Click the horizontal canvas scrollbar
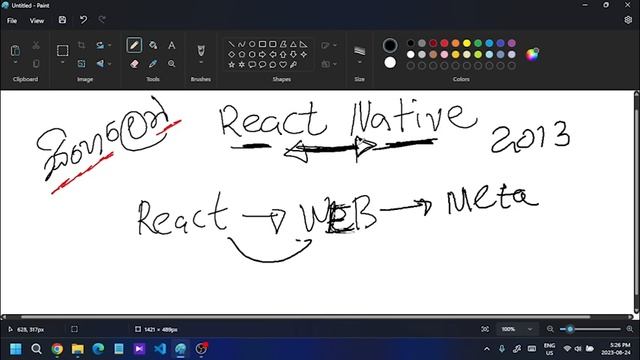 (305, 317)
